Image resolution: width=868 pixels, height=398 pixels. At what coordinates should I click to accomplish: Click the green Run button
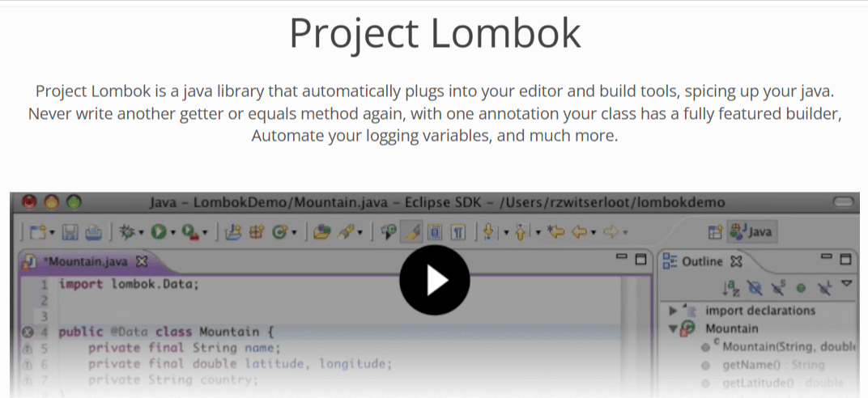[x=159, y=233]
